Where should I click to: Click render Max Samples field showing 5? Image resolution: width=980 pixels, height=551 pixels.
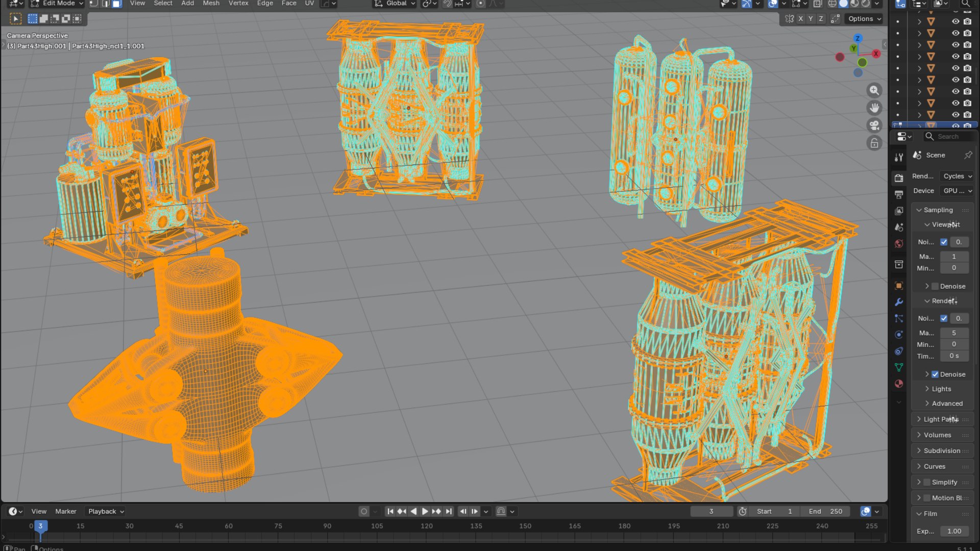coord(954,333)
